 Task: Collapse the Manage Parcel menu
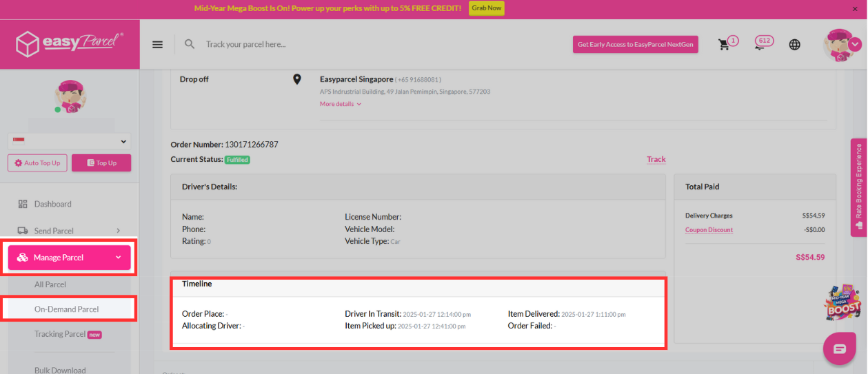pos(69,257)
